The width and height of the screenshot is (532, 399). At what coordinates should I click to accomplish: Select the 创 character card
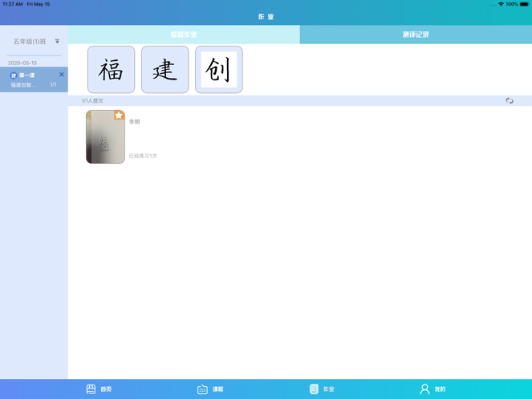point(218,70)
